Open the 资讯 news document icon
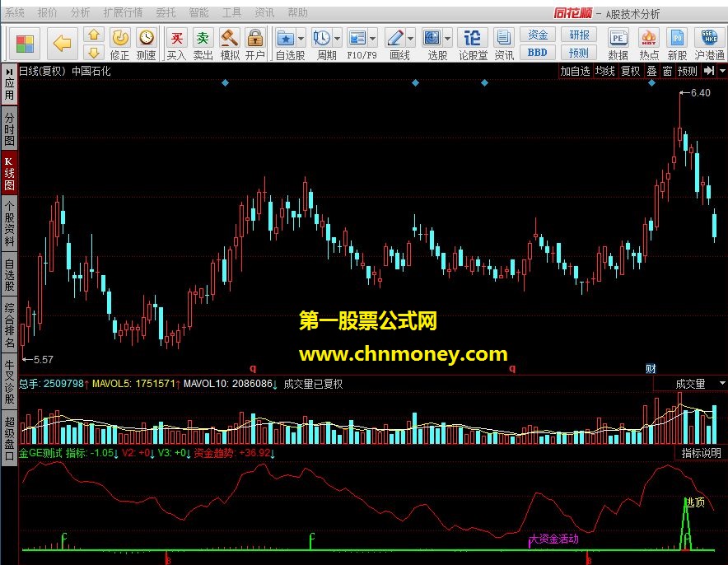This screenshot has width=728, height=565. click(504, 38)
